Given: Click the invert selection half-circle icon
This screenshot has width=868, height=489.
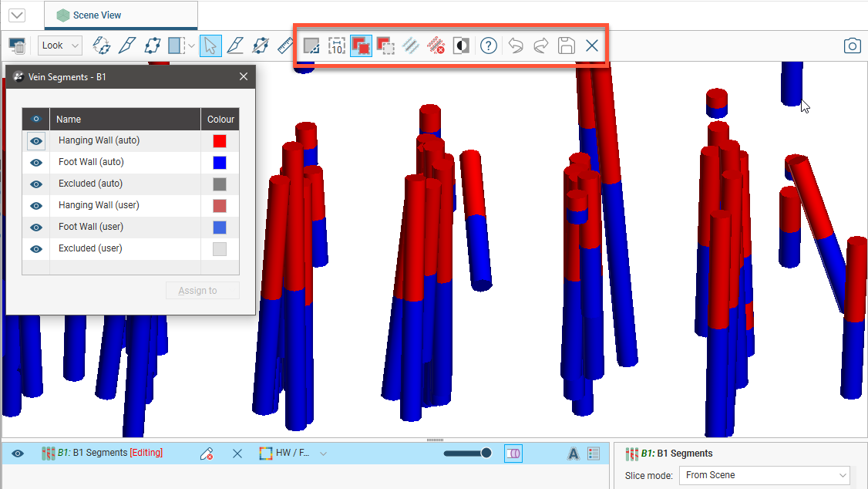Looking at the screenshot, I should click(461, 46).
